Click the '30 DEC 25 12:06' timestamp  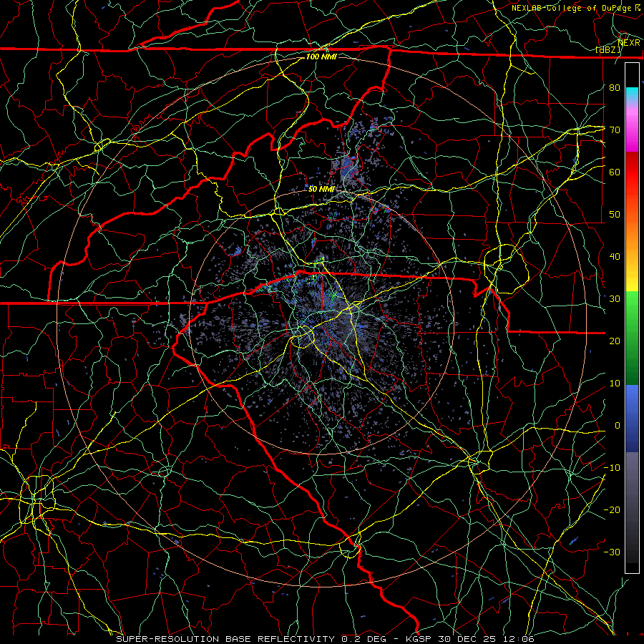(x=485, y=639)
